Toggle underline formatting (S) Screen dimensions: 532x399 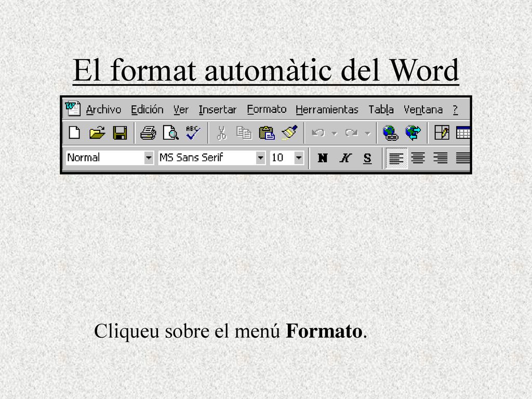(x=367, y=158)
